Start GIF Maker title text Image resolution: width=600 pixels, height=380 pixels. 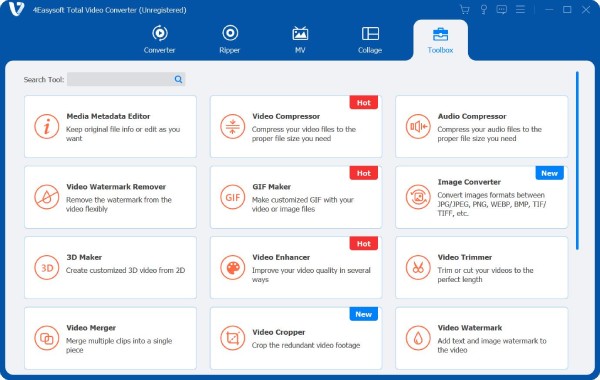point(271,187)
